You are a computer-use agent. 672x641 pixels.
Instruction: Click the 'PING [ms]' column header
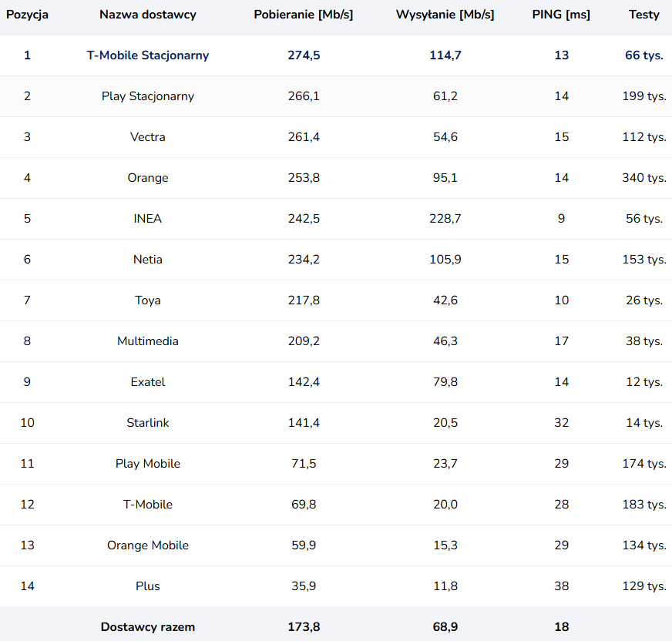[x=562, y=15]
